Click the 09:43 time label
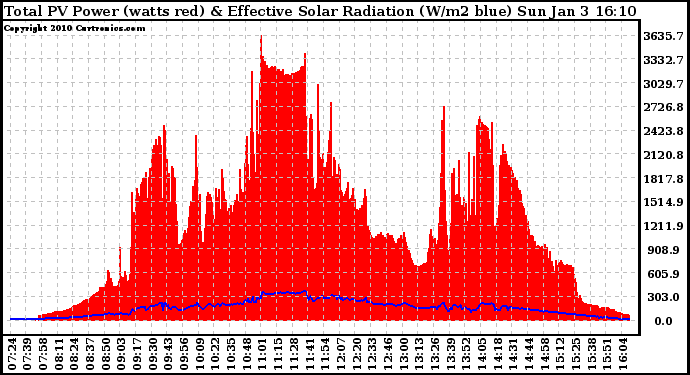Image resolution: width=690 pixels, height=375 pixels. click(169, 355)
